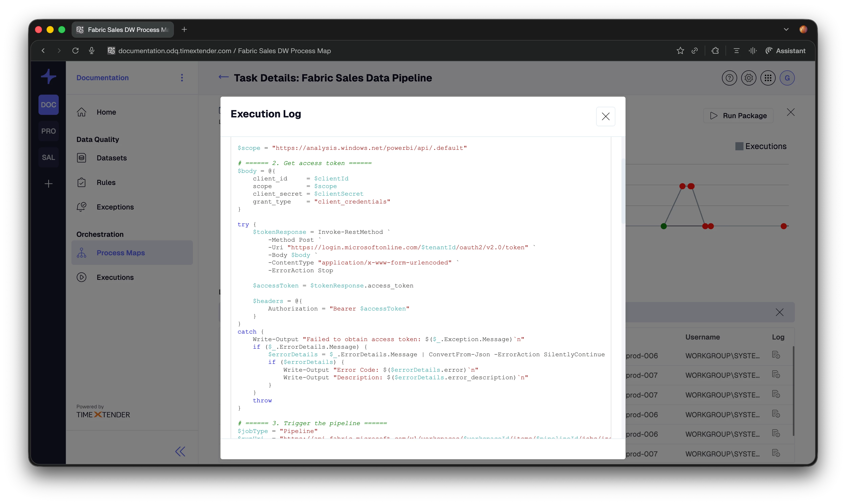
Task: Select Process Maps in Orchestration
Action: point(120,253)
